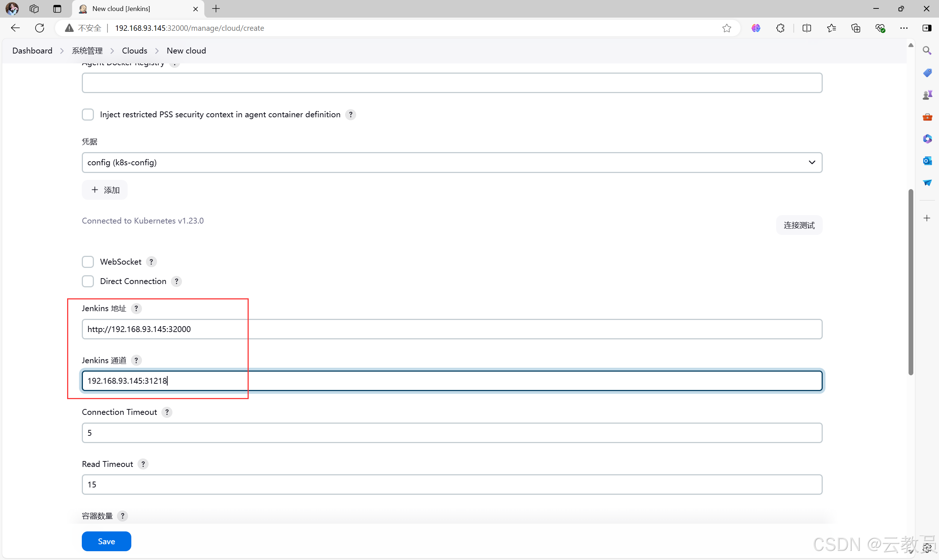Click the scrollbar up arrow
The image size is (939, 560).
pyautogui.click(x=911, y=45)
